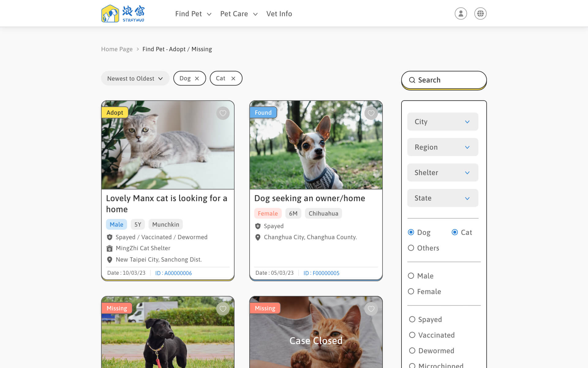The image size is (588, 368).
Task: Select the Spayed health filter
Action: 412,319
